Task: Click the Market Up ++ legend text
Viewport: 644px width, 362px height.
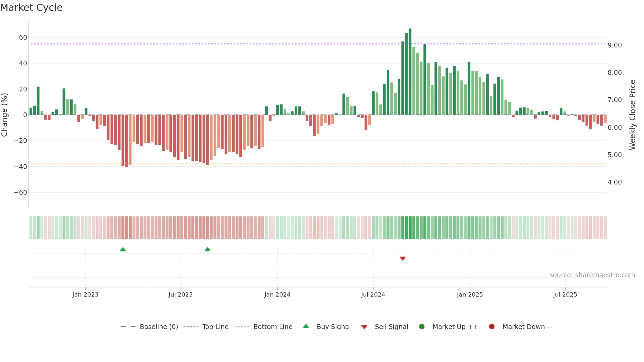Action: [x=455, y=327]
